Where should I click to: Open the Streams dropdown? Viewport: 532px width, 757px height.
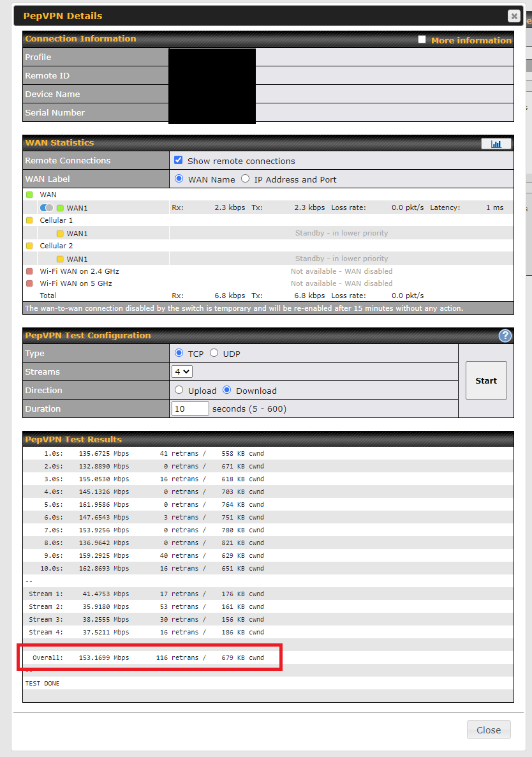click(182, 371)
